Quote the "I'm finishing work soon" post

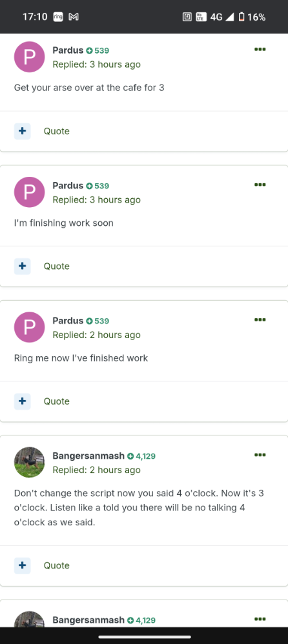57,266
